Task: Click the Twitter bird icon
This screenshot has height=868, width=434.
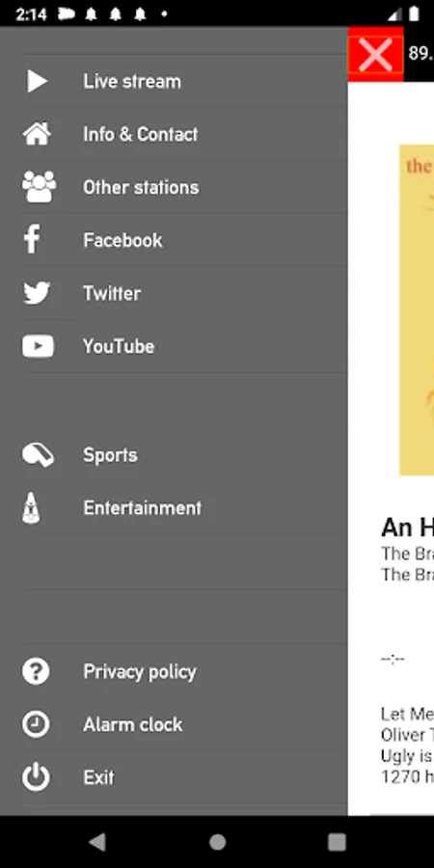Action: [x=37, y=293]
